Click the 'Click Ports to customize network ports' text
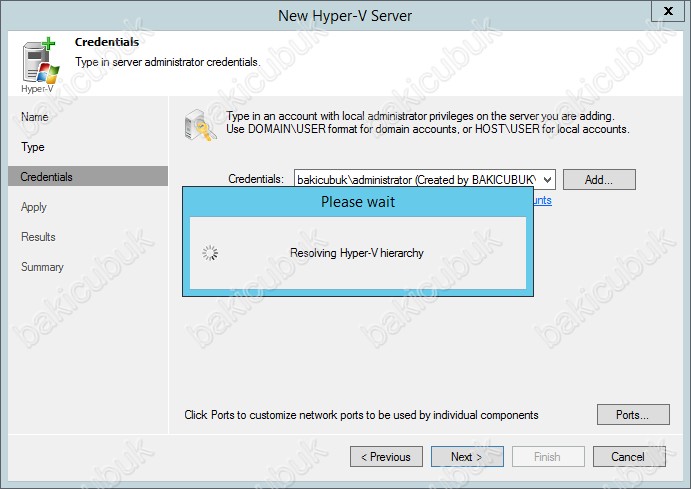 [361, 415]
